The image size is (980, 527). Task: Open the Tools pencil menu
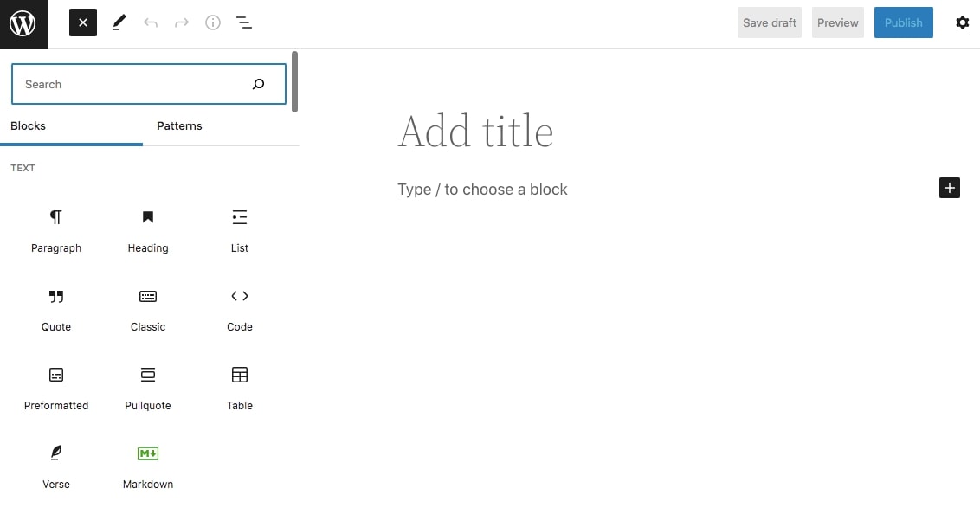pyautogui.click(x=119, y=22)
